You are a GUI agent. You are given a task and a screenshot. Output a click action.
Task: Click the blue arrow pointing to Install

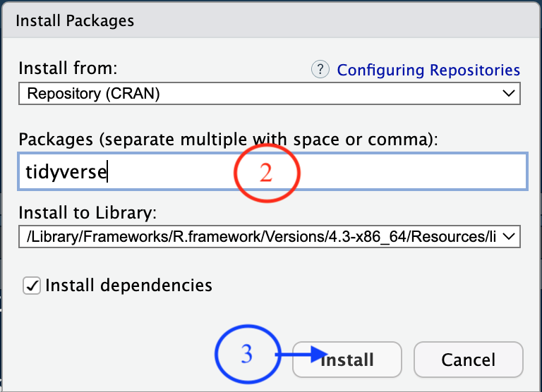click(x=302, y=355)
